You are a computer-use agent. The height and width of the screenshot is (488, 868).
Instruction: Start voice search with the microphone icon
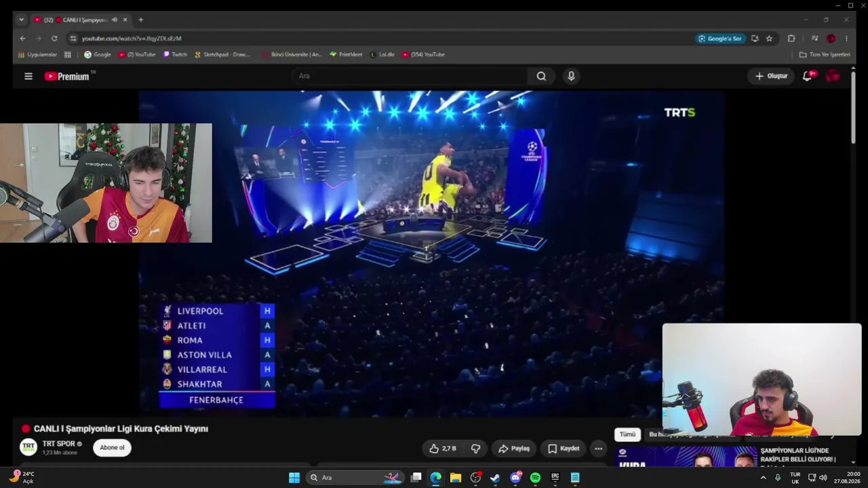pos(571,77)
